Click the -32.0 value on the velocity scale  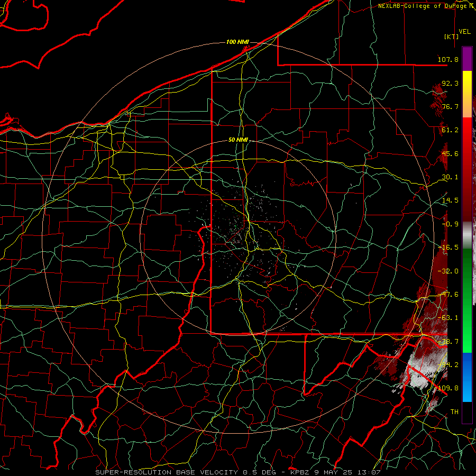(x=448, y=271)
